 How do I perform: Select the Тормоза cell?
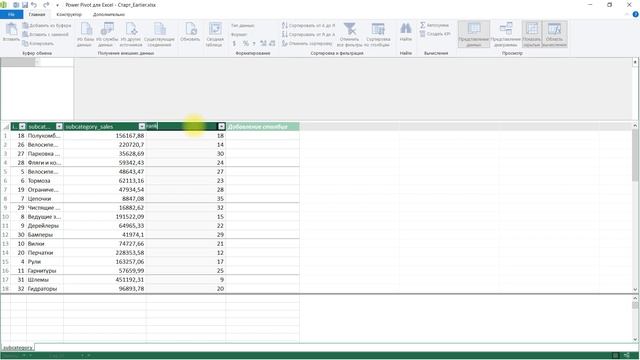[x=45, y=180]
